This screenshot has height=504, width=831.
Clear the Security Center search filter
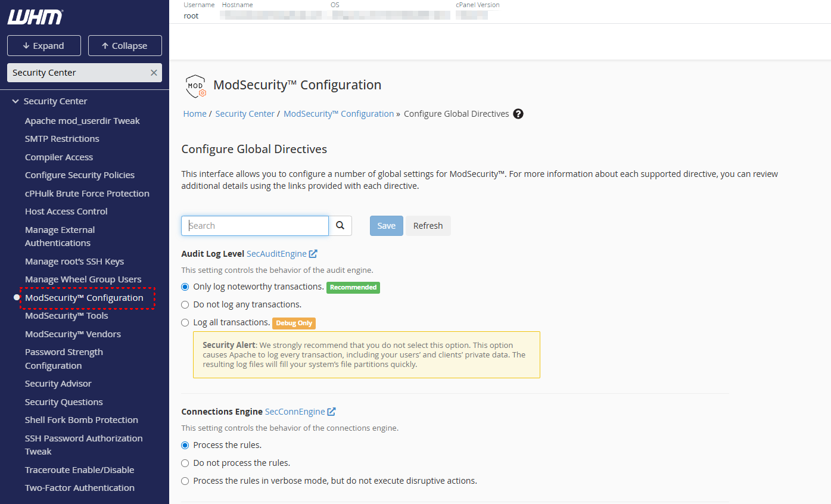(154, 73)
